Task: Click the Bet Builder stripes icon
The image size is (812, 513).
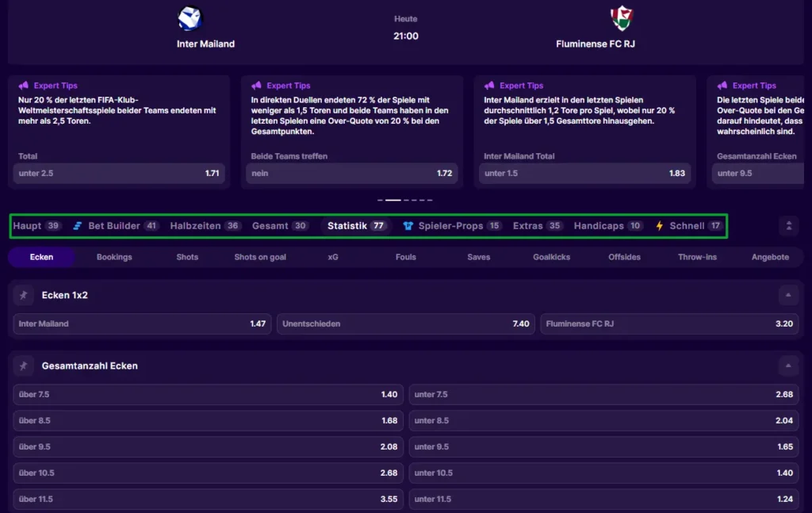Action: [x=77, y=226]
